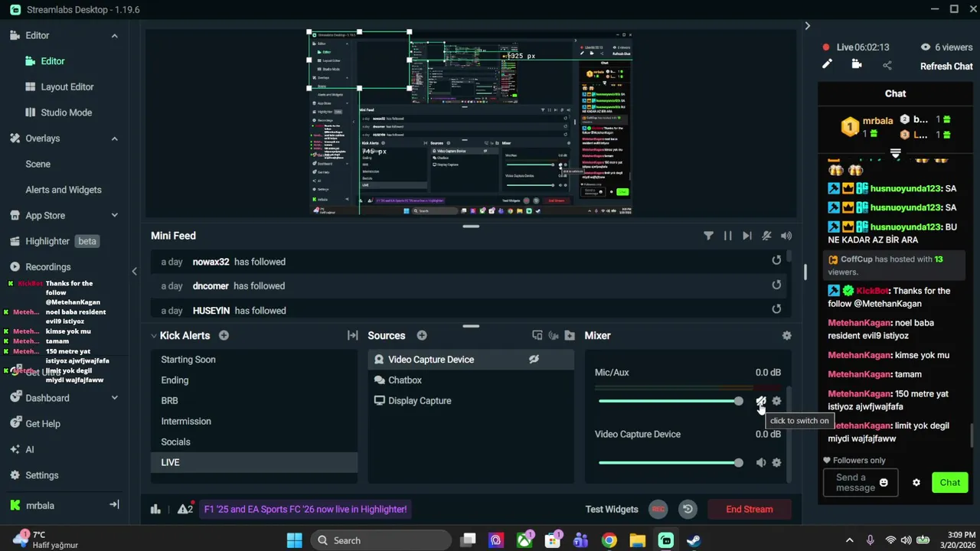This screenshot has height=551, width=980.
Task: Open the audio sources icon in Sources header
Action: point(554,335)
